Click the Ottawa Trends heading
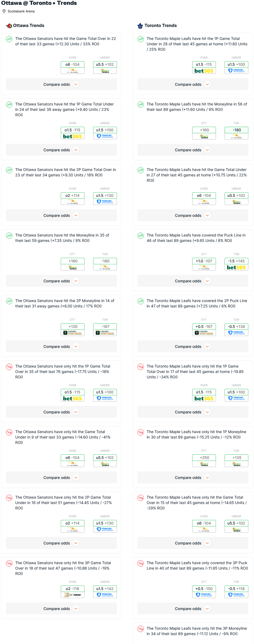The image size is (254, 644). [29, 26]
